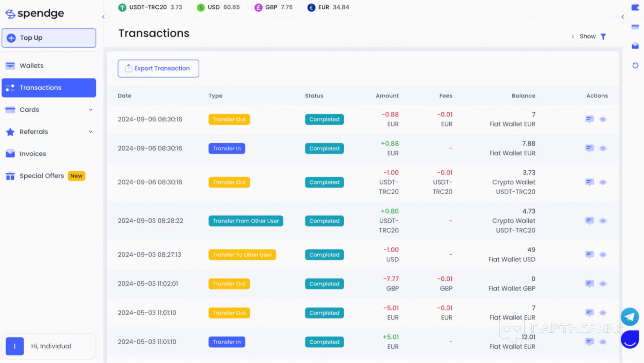Expand the Referrals submenu chevron
644x363 pixels.
tap(91, 132)
